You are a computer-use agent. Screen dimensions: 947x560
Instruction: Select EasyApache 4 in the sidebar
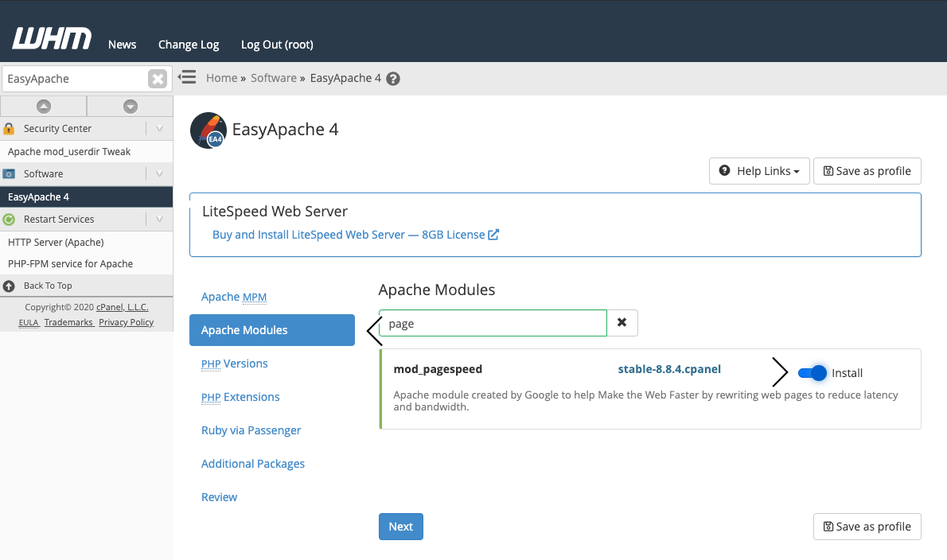[x=87, y=196]
